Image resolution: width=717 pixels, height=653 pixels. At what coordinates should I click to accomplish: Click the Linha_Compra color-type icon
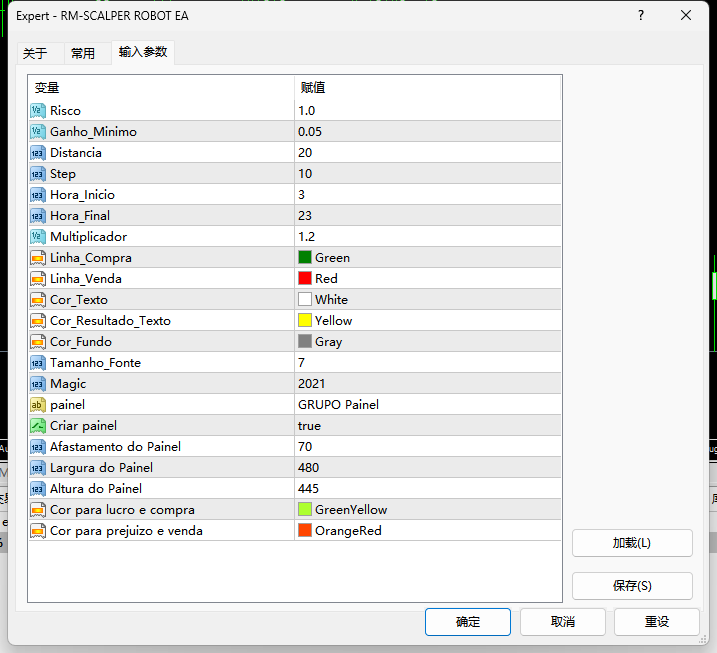coord(38,258)
